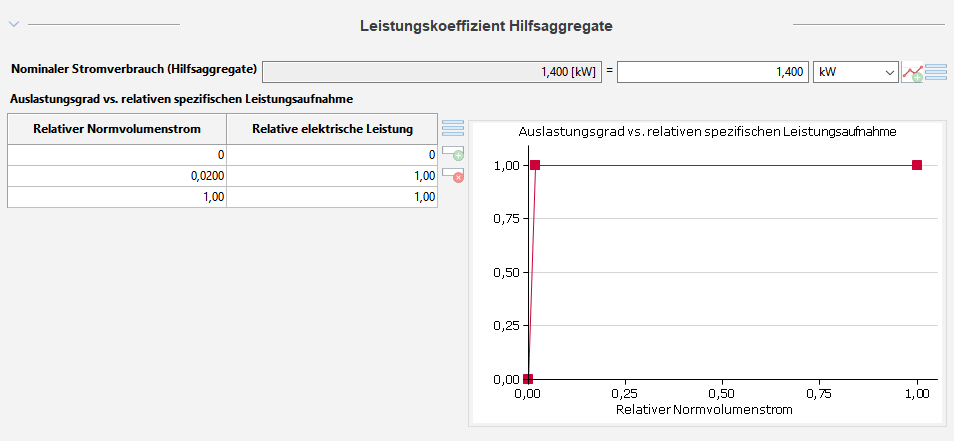This screenshot has height=441, width=954.
Task: Click the rightmost chart data point
Action: coord(917,165)
